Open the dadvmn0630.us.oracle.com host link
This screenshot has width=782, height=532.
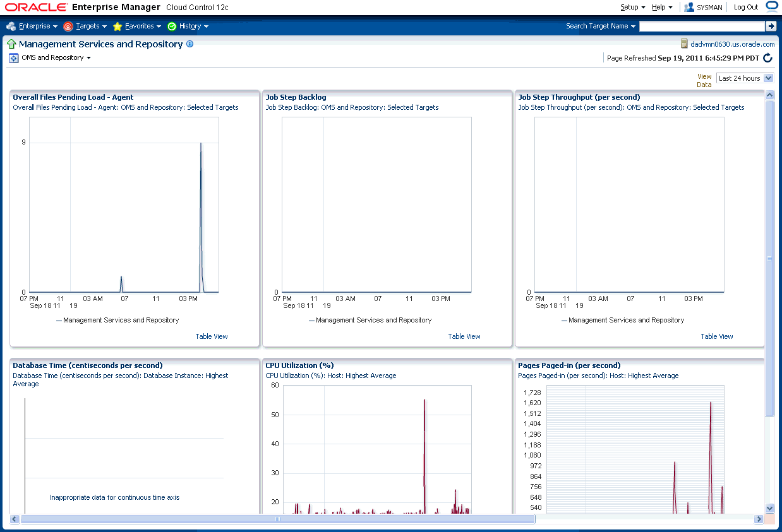pyautogui.click(x=733, y=44)
